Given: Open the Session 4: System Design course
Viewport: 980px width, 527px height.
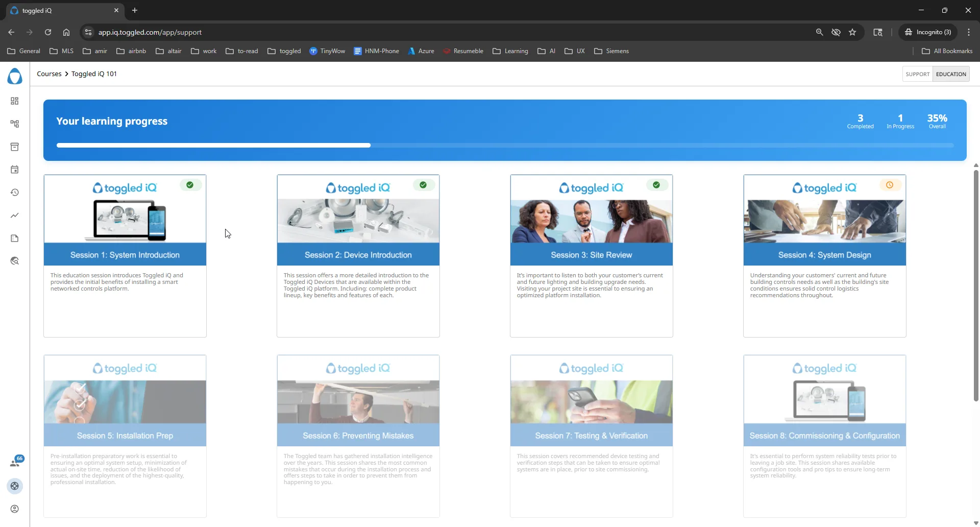Looking at the screenshot, I should coord(825,256).
